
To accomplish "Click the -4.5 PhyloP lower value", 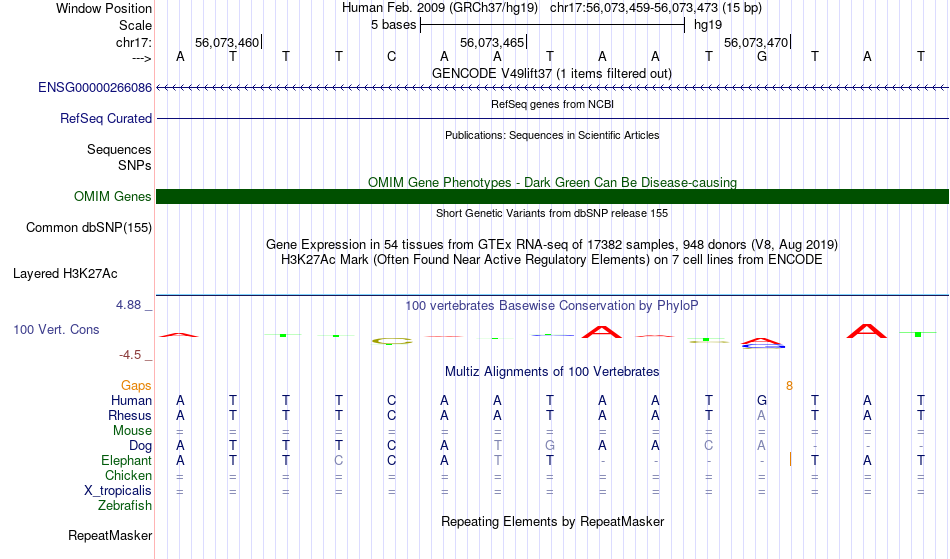I will [x=130, y=354].
